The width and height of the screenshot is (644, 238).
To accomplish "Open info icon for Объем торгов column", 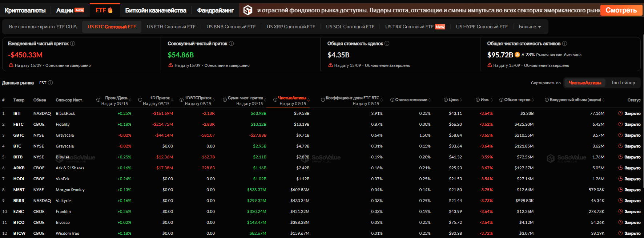I will point(502,100).
